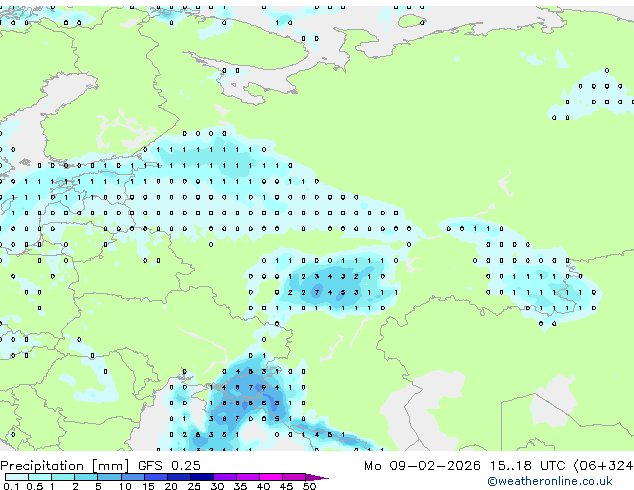Click the 5–10 mm legend color box

(110, 477)
